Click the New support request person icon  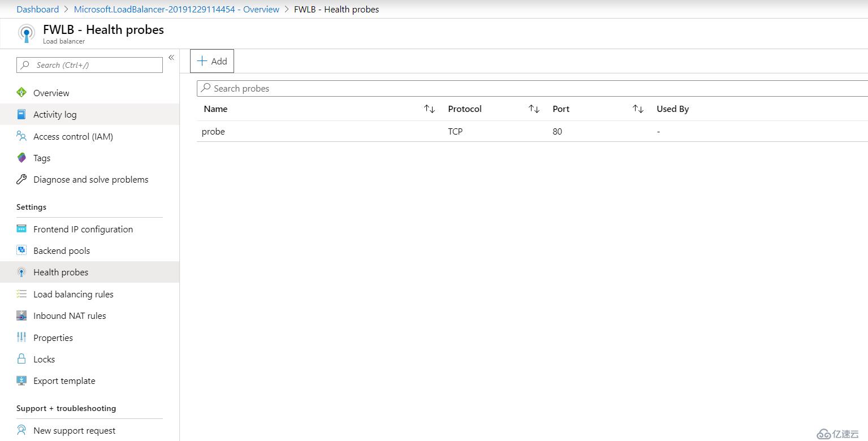click(x=21, y=430)
